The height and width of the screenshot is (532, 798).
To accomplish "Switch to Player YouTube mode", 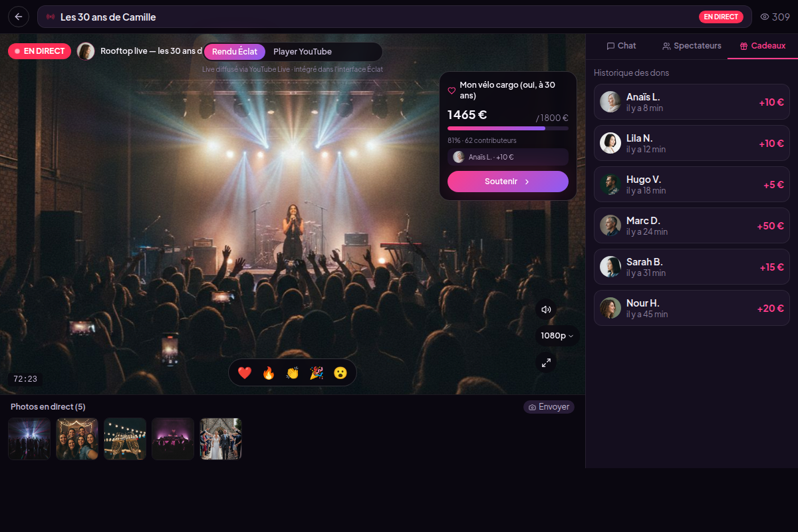I will point(303,52).
